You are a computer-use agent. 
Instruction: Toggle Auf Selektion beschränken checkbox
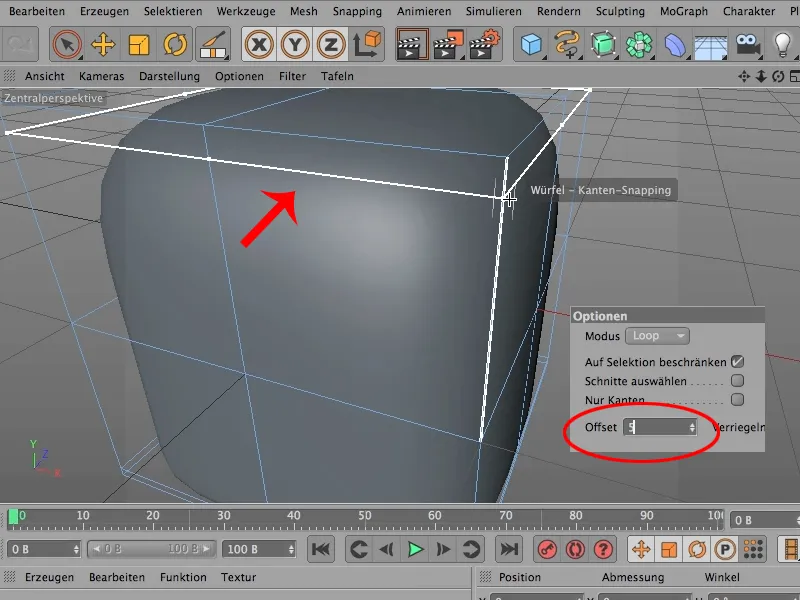(737, 362)
